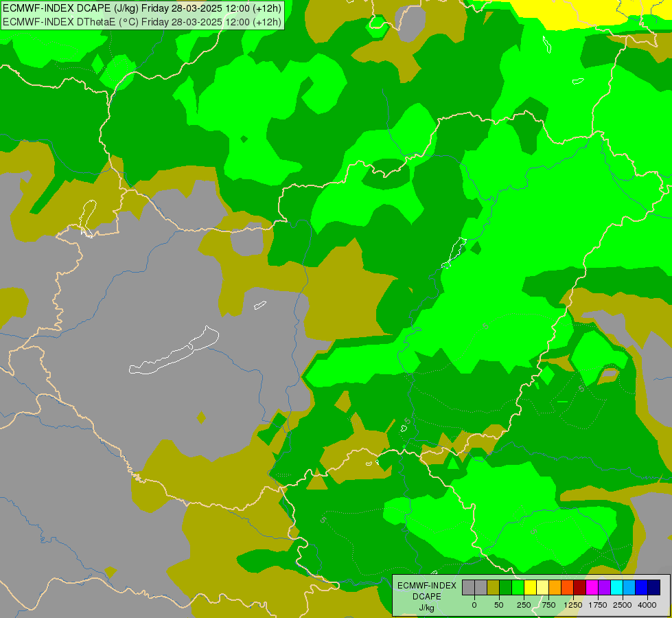The image size is (672, 618).
Task: Select the olive legend color swatch
Action: [494, 587]
